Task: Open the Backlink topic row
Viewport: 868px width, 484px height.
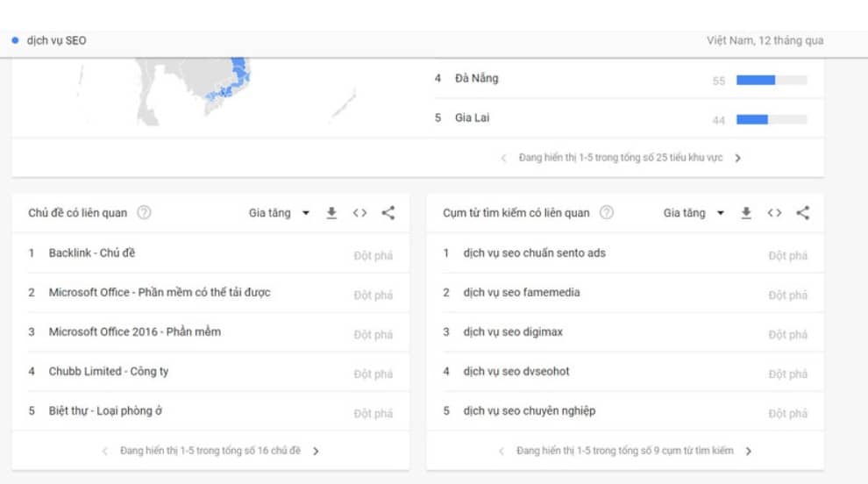Action: click(92, 253)
